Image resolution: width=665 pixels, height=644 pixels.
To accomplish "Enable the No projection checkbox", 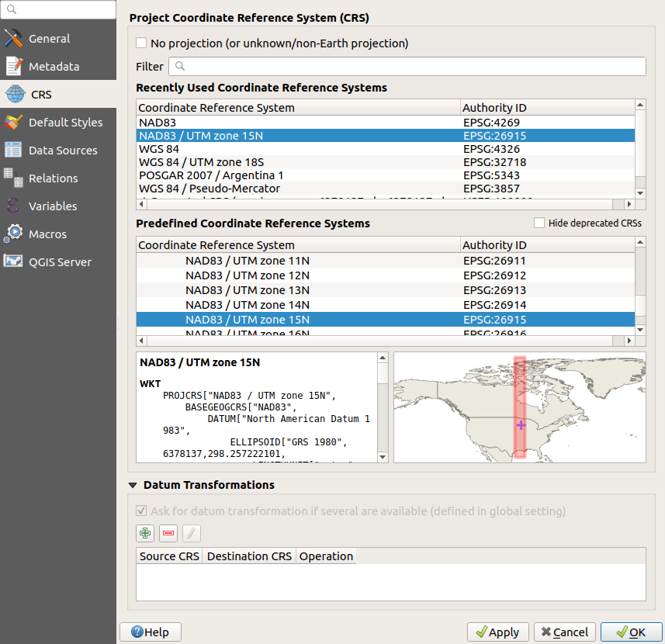I will pos(141,43).
